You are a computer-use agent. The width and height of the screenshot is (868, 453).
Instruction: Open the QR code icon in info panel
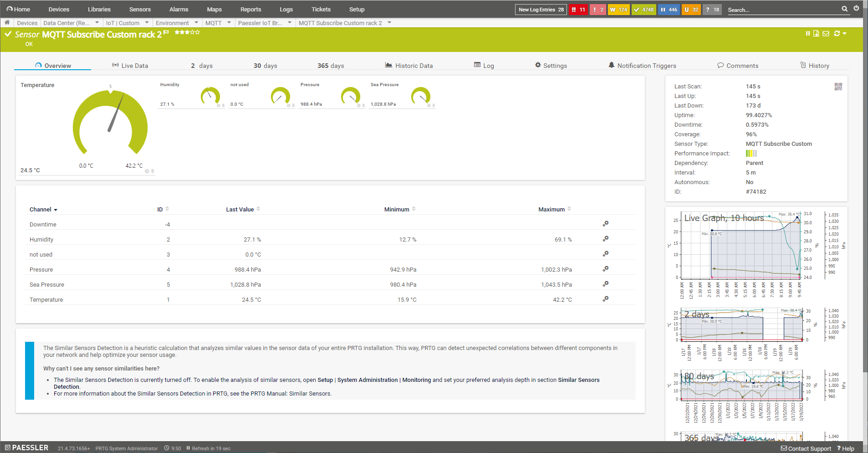[x=838, y=87]
